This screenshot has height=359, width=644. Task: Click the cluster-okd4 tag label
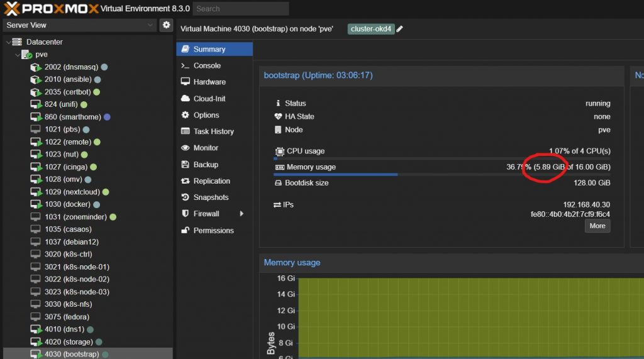[370, 29]
